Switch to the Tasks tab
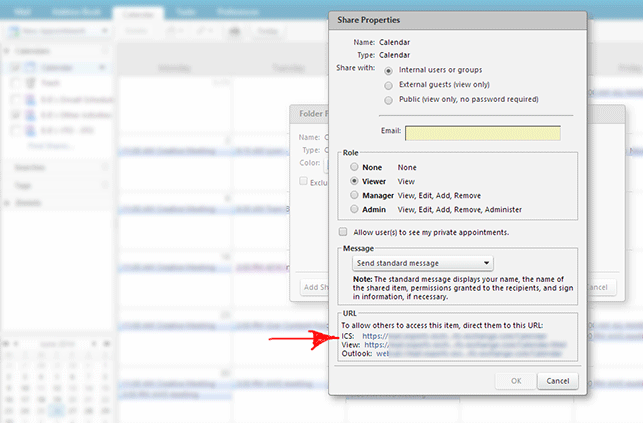 [x=185, y=12]
